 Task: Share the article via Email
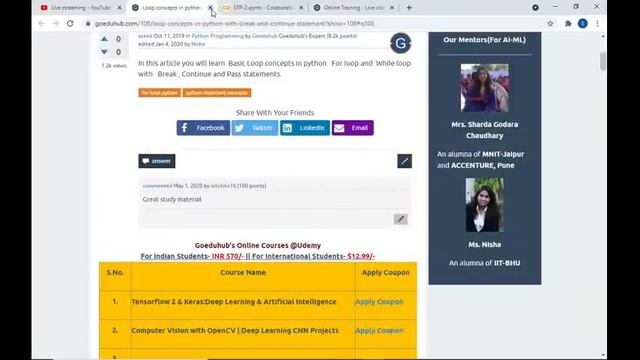[353, 128]
